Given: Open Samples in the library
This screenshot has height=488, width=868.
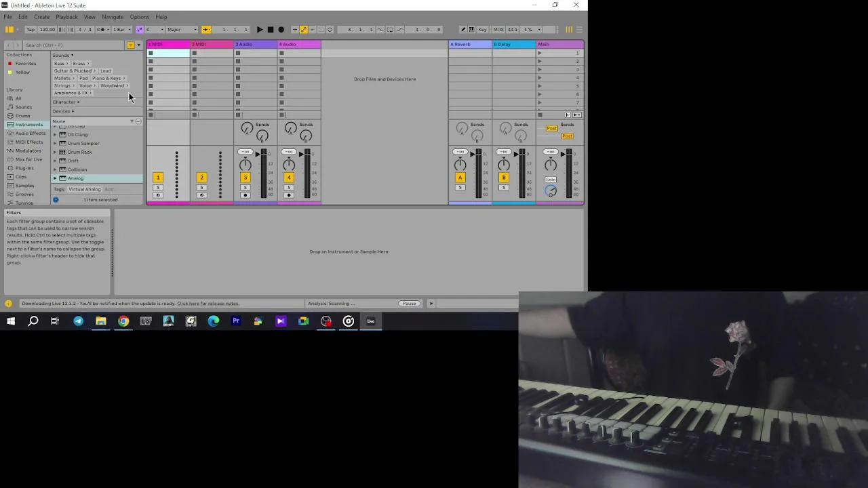Looking at the screenshot, I should 24,186.
